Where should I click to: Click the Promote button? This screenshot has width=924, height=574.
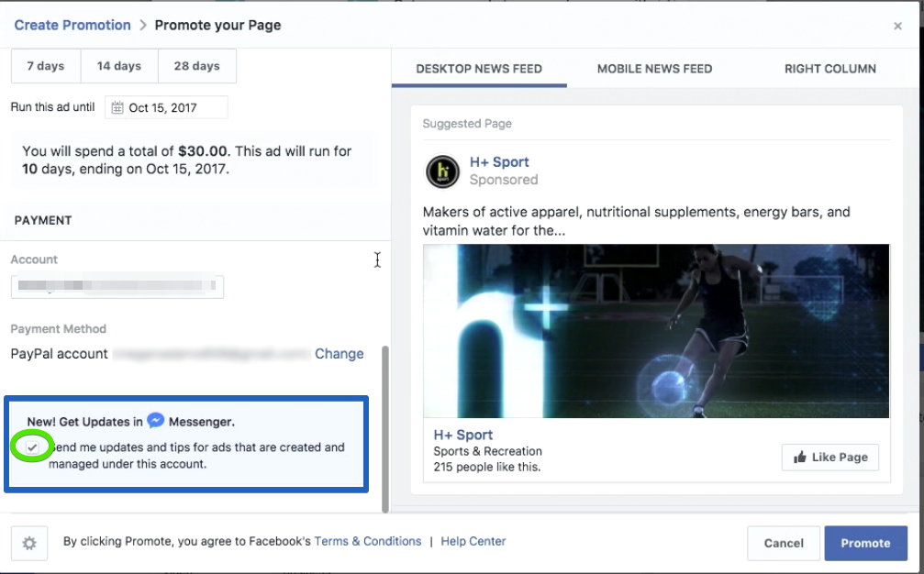tap(865, 543)
